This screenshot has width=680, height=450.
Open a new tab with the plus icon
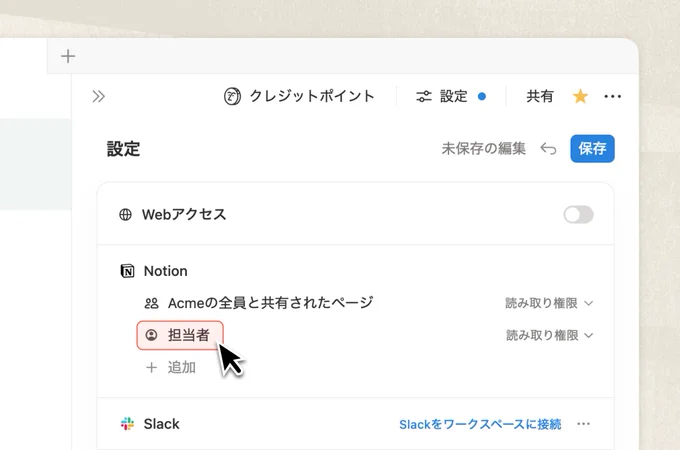[68, 56]
